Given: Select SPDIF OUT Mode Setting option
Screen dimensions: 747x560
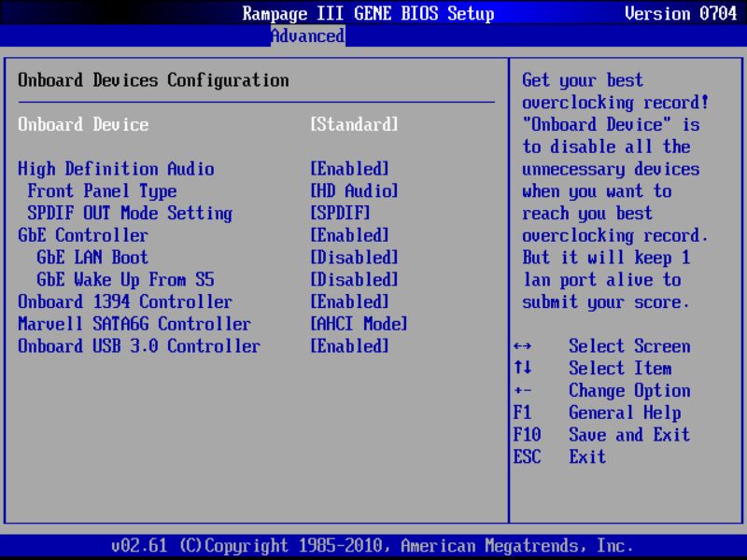Looking at the screenshot, I should point(130,213).
